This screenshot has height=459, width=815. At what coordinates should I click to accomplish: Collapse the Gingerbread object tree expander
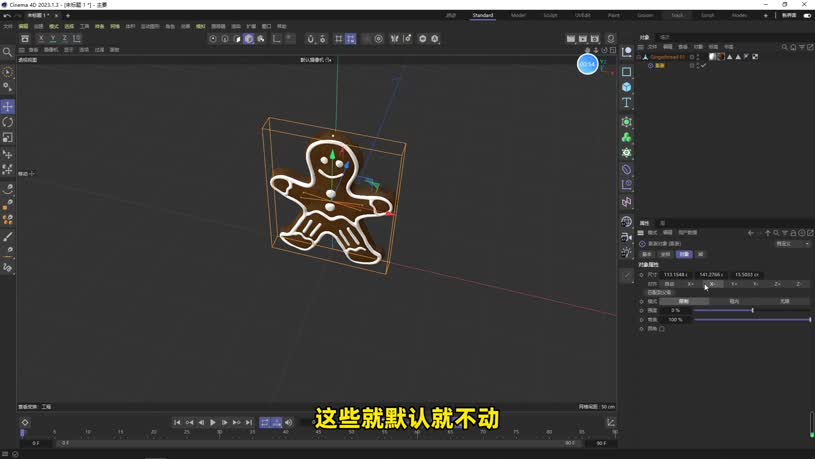(x=639, y=57)
